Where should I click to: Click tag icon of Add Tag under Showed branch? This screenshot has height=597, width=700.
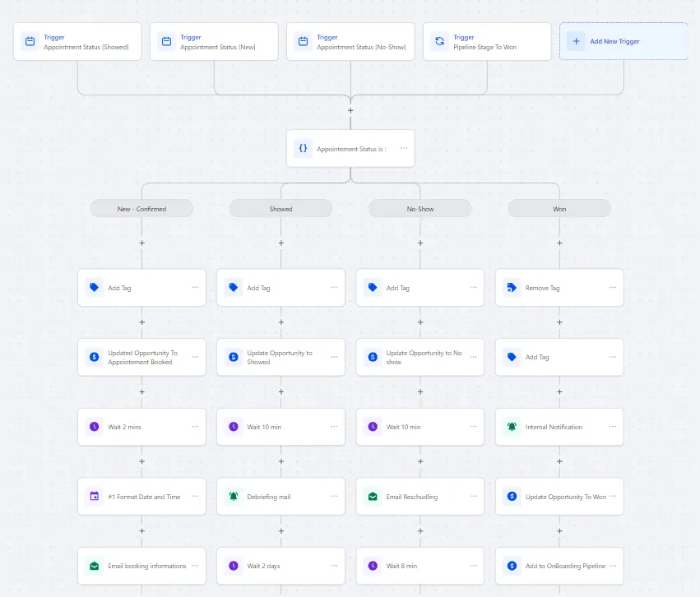[234, 288]
